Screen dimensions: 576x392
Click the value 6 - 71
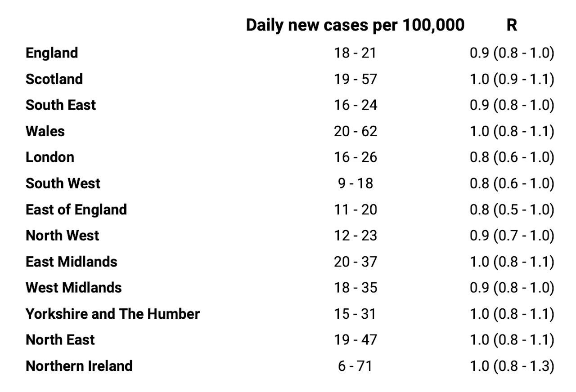355,366
